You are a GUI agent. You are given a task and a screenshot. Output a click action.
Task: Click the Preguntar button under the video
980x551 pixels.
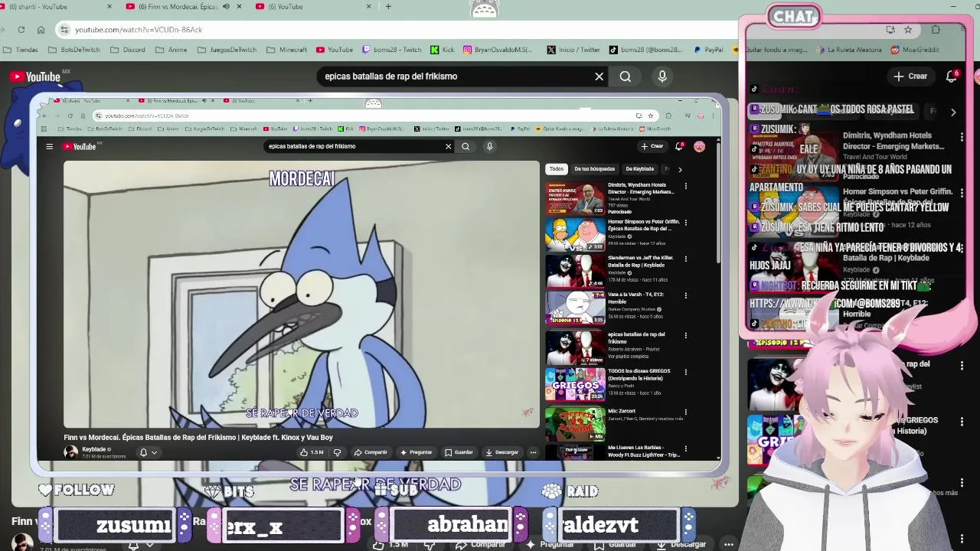[x=416, y=452]
